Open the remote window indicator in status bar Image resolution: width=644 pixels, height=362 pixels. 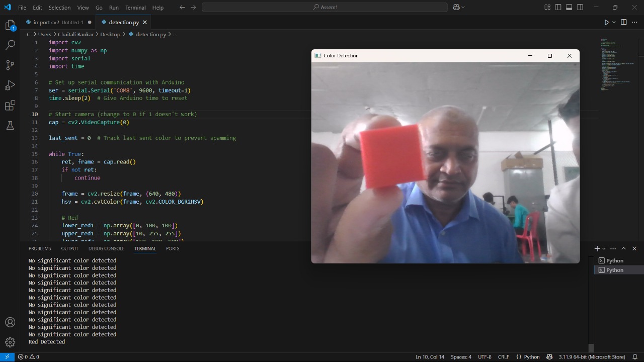click(7, 356)
